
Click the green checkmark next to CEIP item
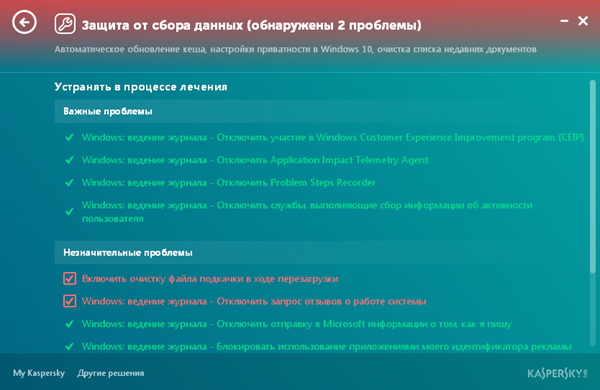[x=69, y=137]
